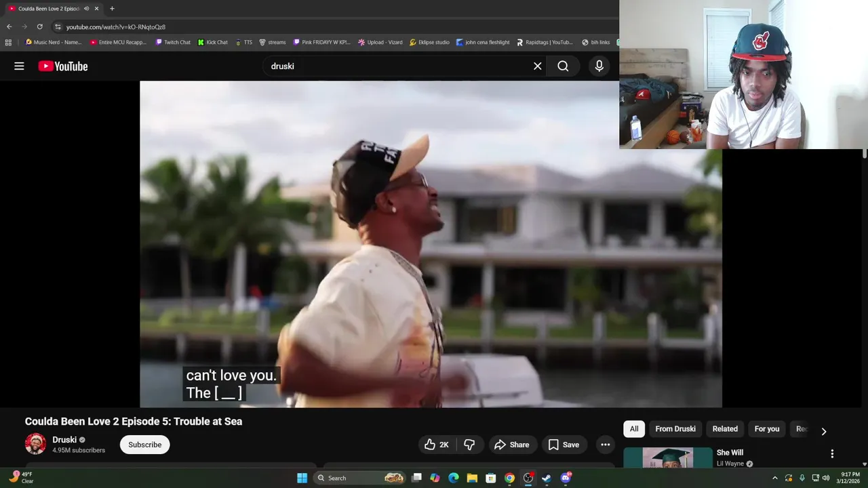The image size is (868, 488).
Task: Open more actions three-dot menu
Action: click(x=605, y=445)
